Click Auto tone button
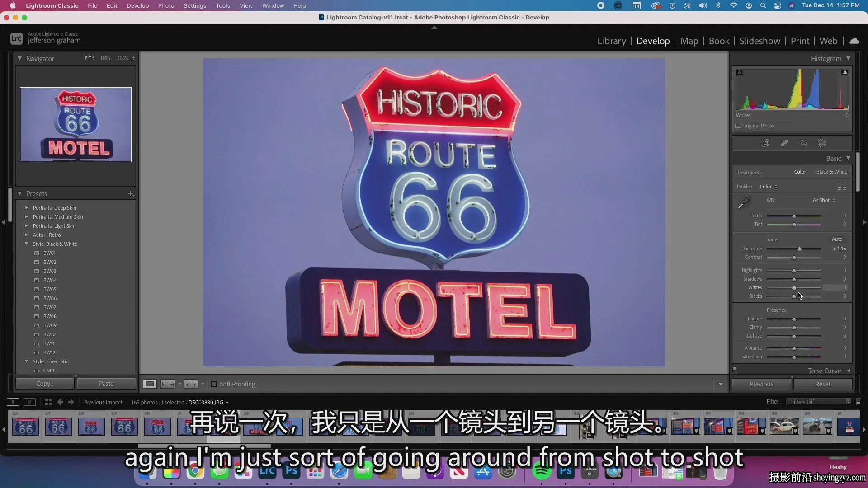 (x=837, y=239)
